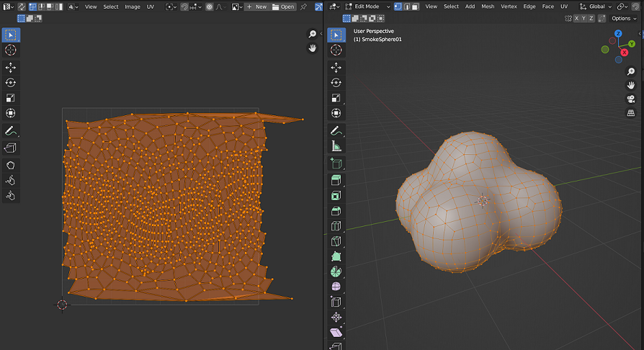Select the Measure tool in 3D viewport
Image resolution: width=644 pixels, height=350 pixels.
(336, 147)
